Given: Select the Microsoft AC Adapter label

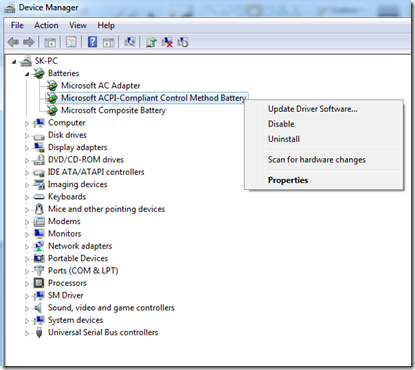Looking at the screenshot, I should point(101,86).
